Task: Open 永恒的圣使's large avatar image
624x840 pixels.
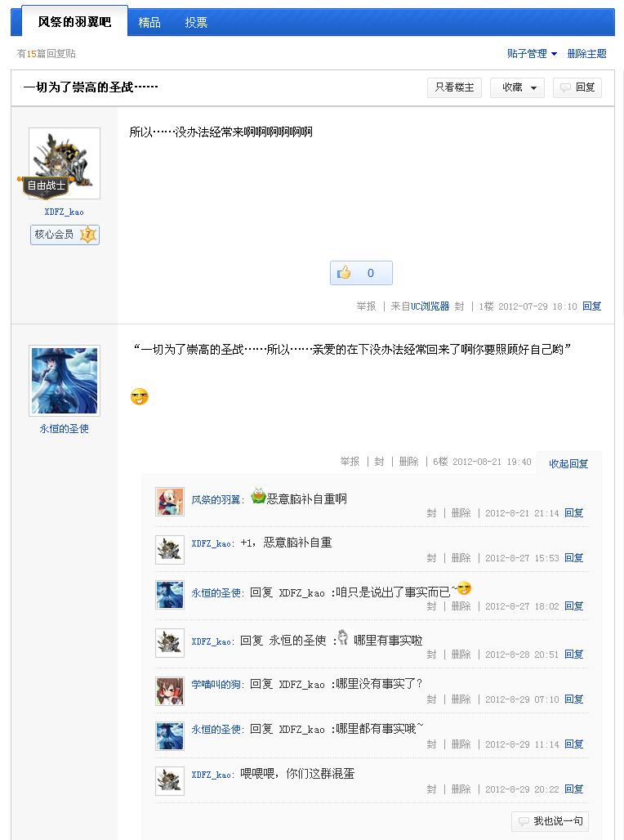Action: click(x=65, y=381)
